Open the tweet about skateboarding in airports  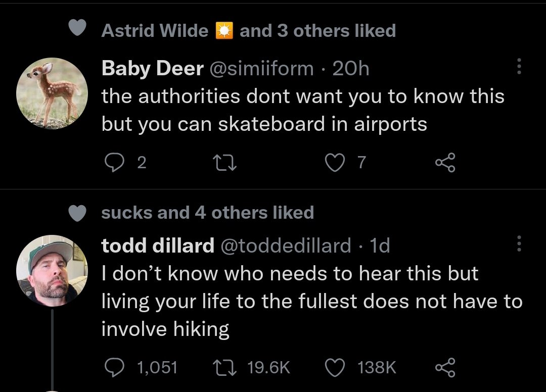tap(303, 110)
